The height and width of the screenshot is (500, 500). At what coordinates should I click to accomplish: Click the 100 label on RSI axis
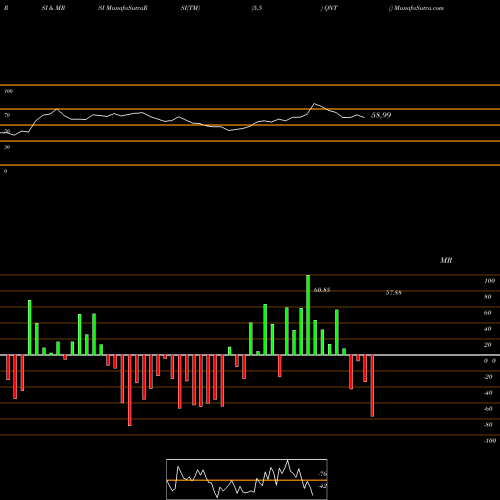(8, 91)
